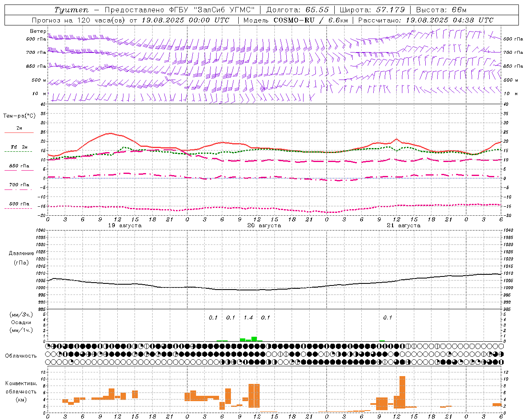
Task: Click the "Прогноз на 120 часа(ов)" header text
Action: pyautogui.click(x=78, y=20)
